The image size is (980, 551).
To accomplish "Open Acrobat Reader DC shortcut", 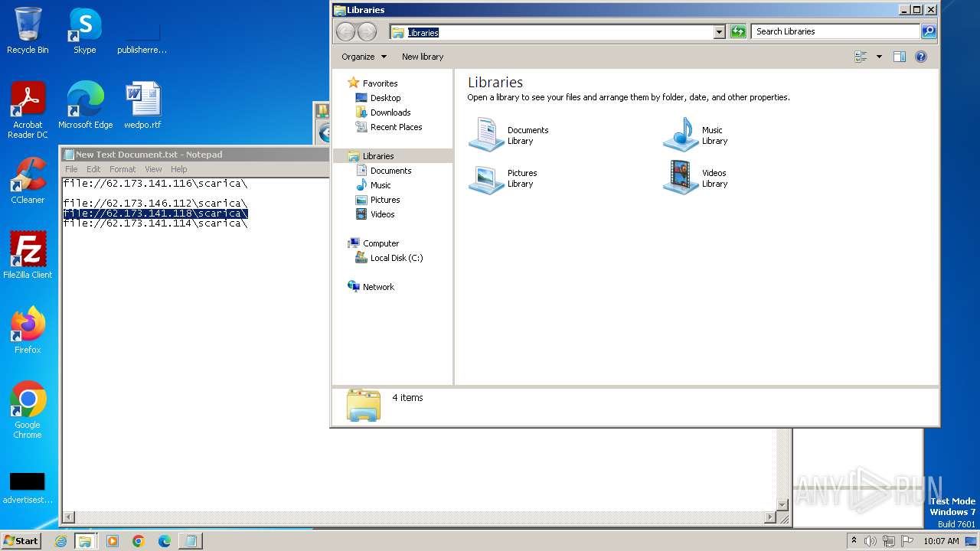I will [28, 110].
